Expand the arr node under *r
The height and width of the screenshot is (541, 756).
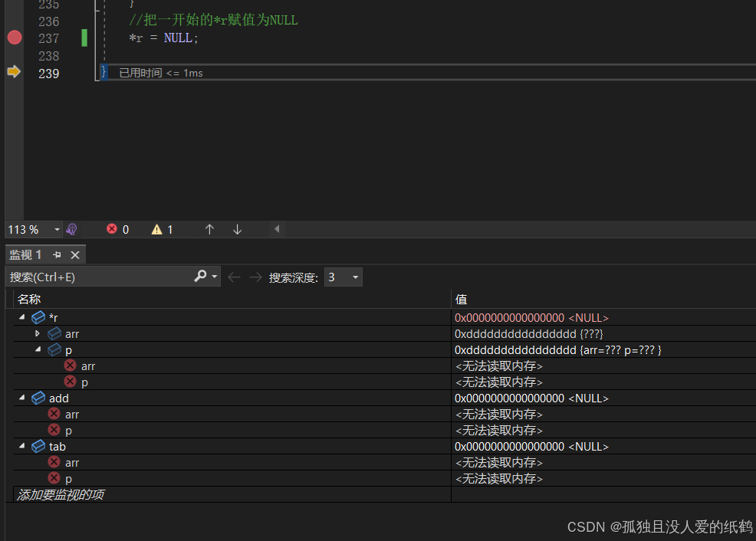[38, 333]
